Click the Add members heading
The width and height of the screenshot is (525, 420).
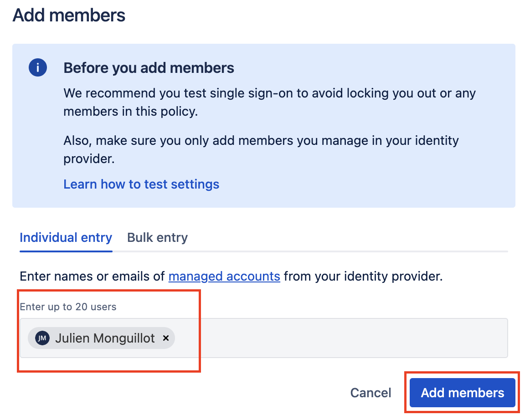pyautogui.click(x=69, y=15)
